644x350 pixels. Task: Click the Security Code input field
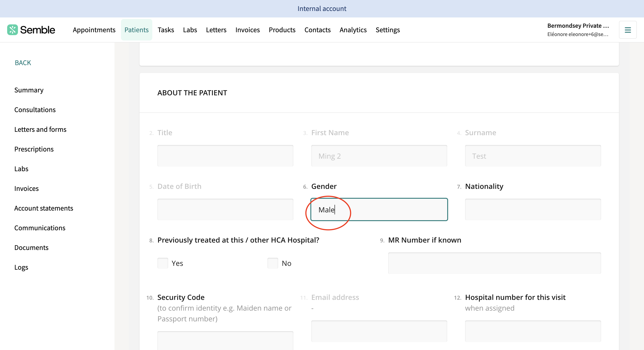225,341
